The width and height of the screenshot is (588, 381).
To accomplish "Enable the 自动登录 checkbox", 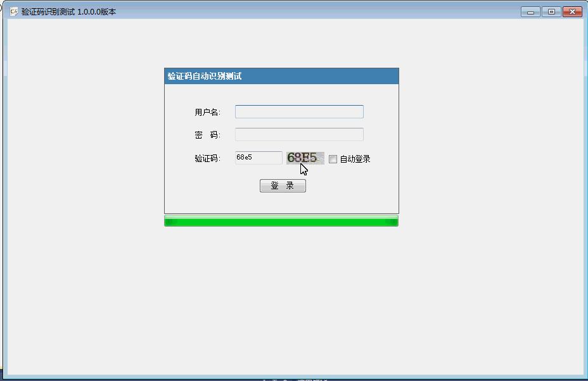I will coord(333,159).
